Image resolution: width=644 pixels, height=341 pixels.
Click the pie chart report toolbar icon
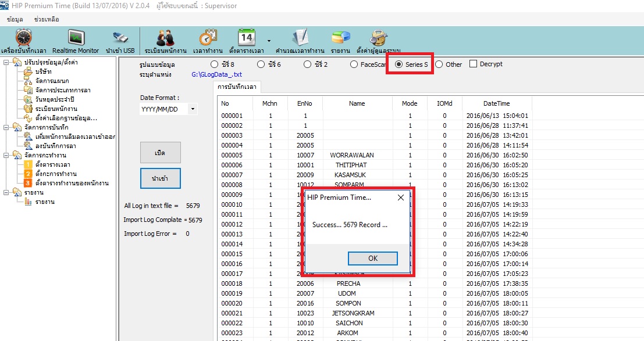click(340, 41)
